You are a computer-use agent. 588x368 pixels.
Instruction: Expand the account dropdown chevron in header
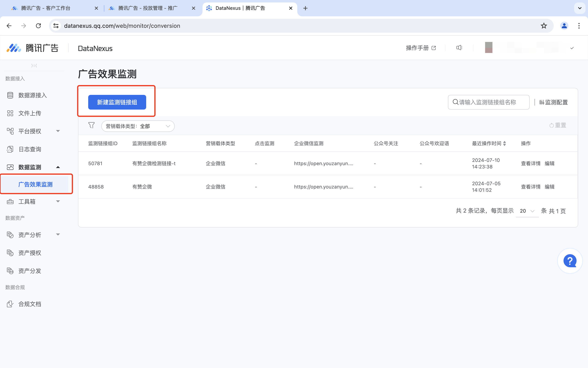tap(572, 48)
